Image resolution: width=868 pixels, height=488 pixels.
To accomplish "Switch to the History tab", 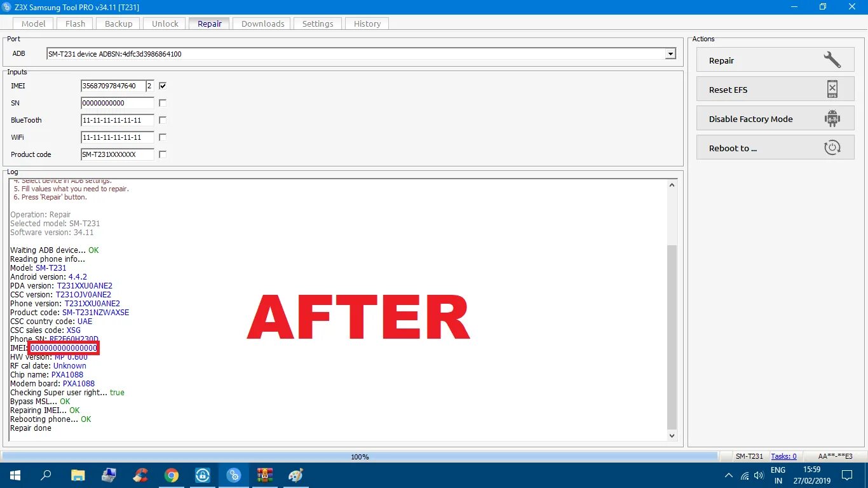I will 367,24.
